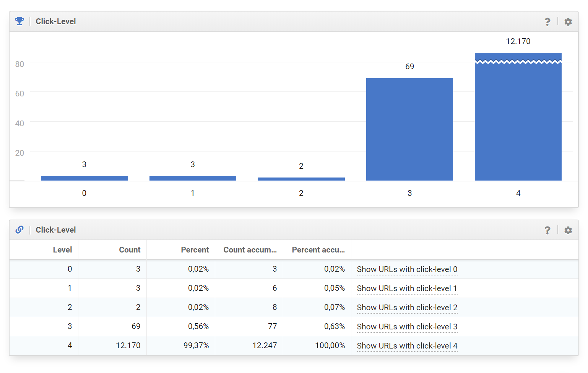Image resolution: width=588 pixels, height=373 pixels.
Task: Open the click-level 2 URL list link
Action: 407,308
